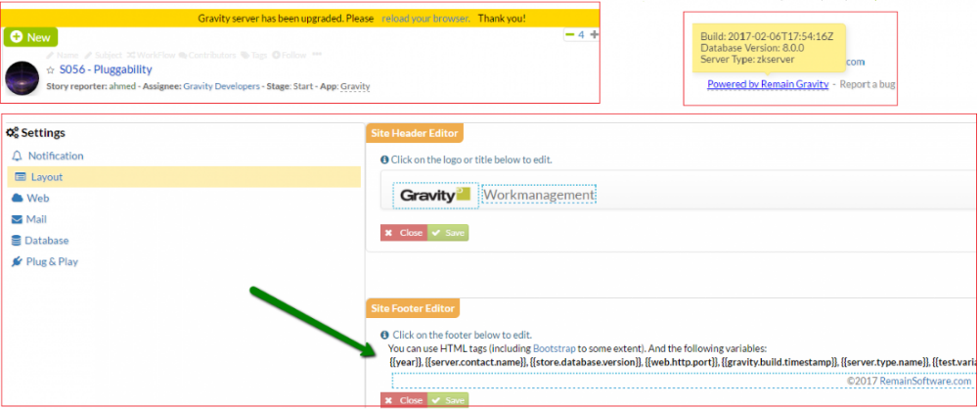Image resolution: width=980 pixels, height=409 pixels.
Task: Open the Tags action
Action: click(x=254, y=55)
